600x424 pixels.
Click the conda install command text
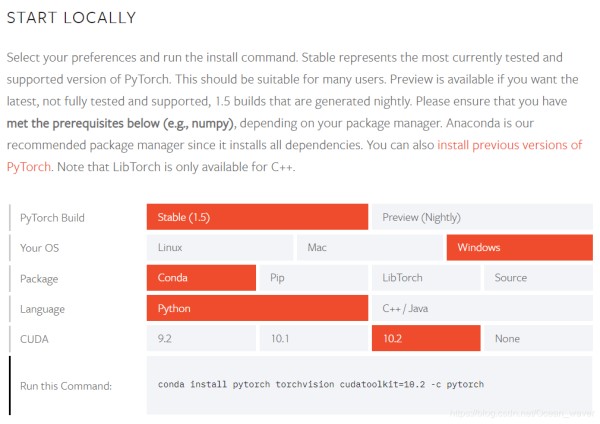point(321,384)
